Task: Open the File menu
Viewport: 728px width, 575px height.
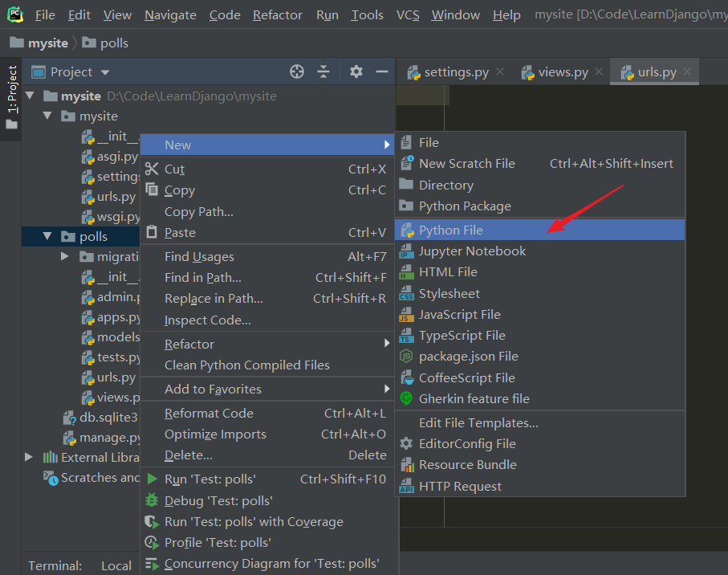Action: 45,15
